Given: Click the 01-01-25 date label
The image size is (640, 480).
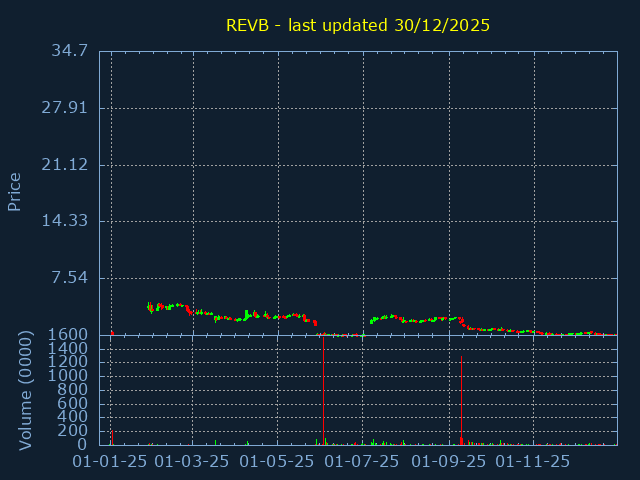Looking at the screenshot, I should pos(111,462).
